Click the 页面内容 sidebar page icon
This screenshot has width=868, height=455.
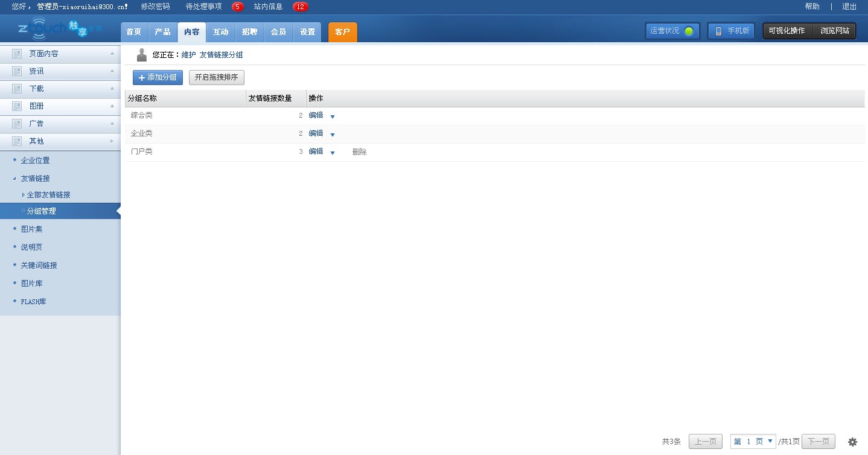point(17,54)
